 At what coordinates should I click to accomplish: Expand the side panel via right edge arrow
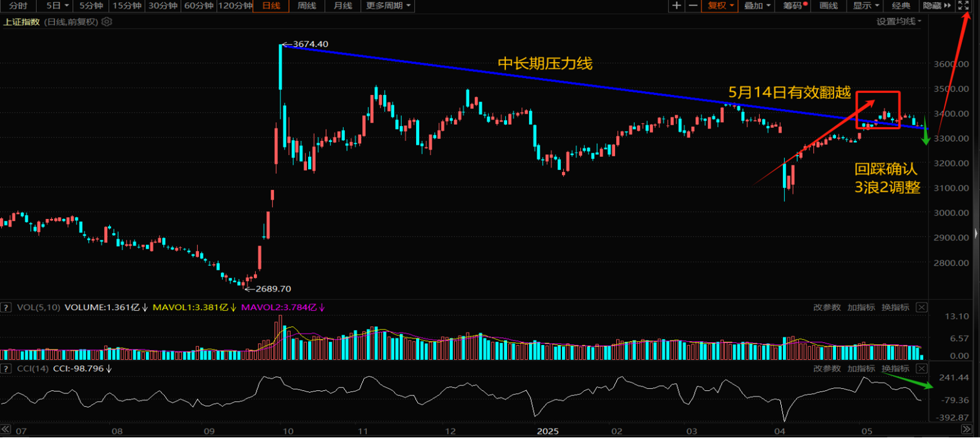[976, 233]
